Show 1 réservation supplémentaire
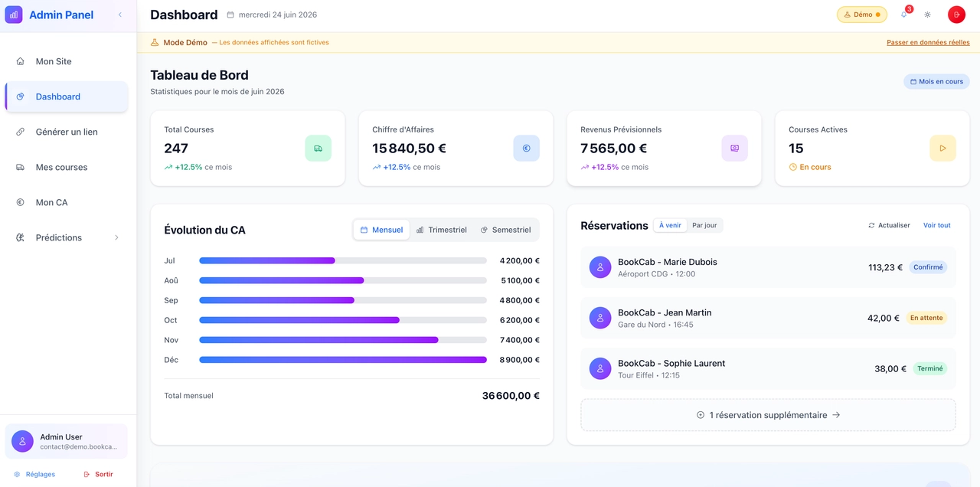The height and width of the screenshot is (487, 980). (768, 415)
